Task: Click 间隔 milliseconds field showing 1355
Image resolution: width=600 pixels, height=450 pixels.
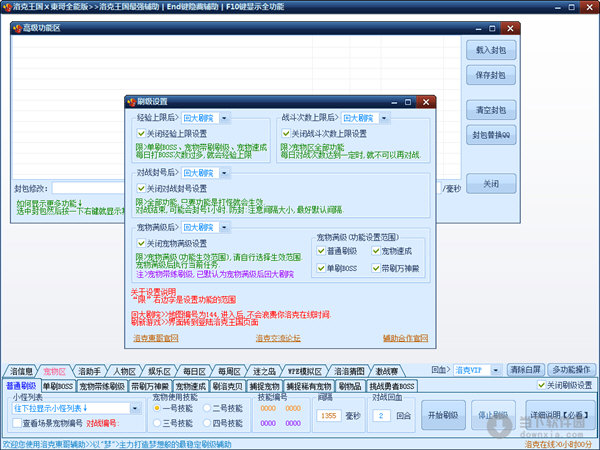Action: click(329, 416)
